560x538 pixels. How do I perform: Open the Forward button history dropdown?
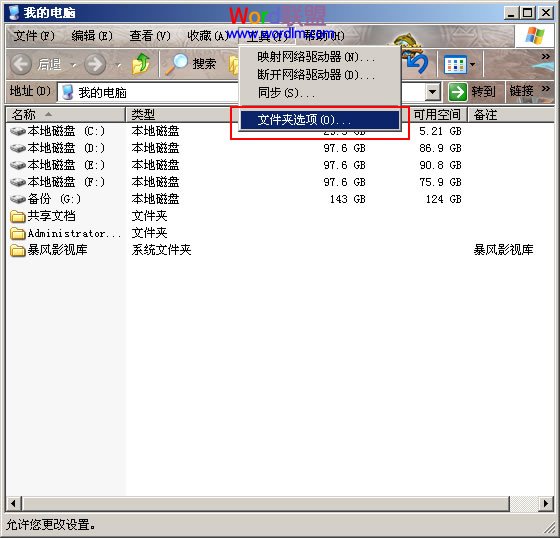(x=118, y=65)
